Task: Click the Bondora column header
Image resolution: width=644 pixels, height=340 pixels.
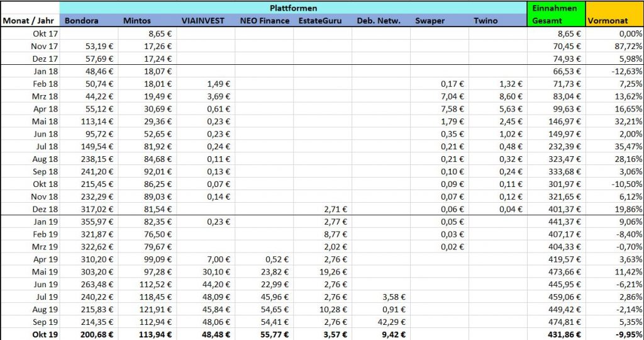Action: [x=89, y=21]
